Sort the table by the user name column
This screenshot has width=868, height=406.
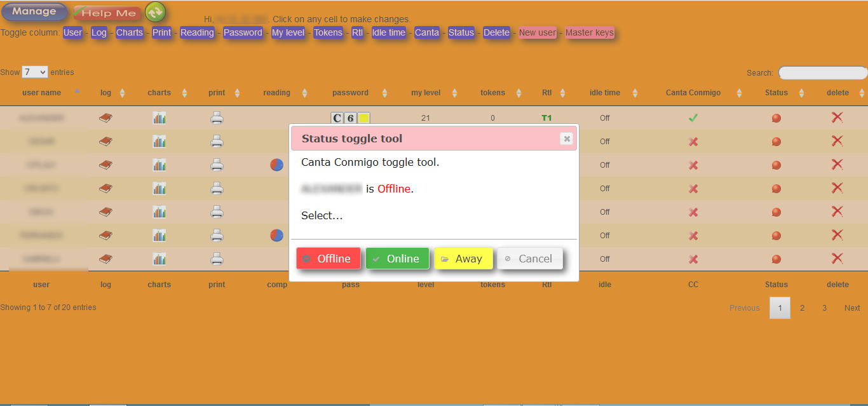42,93
